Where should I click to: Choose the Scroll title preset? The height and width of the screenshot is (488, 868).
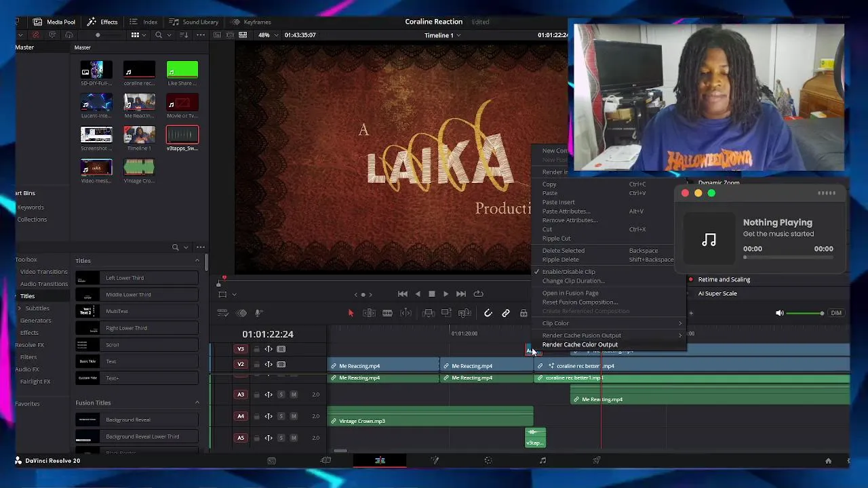(137, 345)
